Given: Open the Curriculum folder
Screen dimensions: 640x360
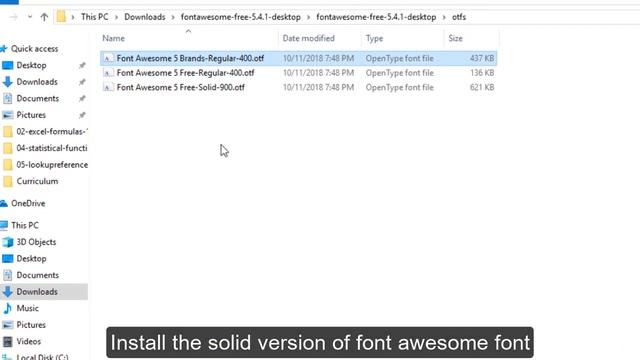Looking at the screenshot, I should 37,181.
